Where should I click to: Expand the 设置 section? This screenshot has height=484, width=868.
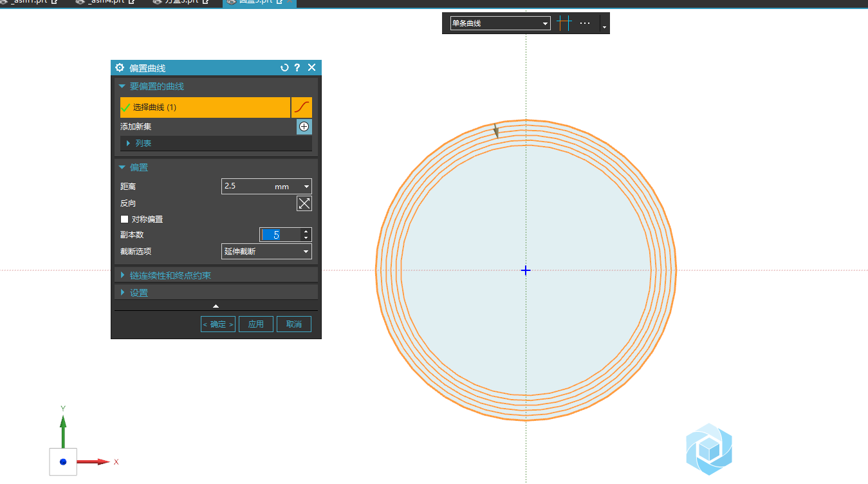click(216, 293)
